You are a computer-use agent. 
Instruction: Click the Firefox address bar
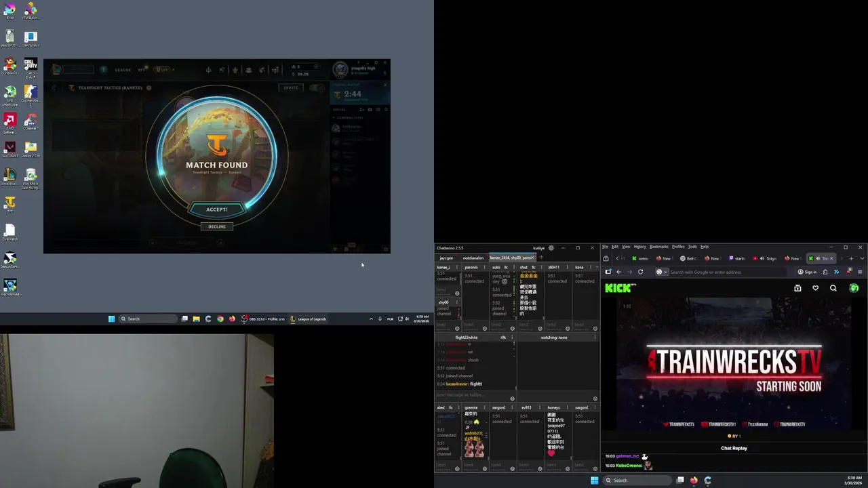tap(722, 272)
